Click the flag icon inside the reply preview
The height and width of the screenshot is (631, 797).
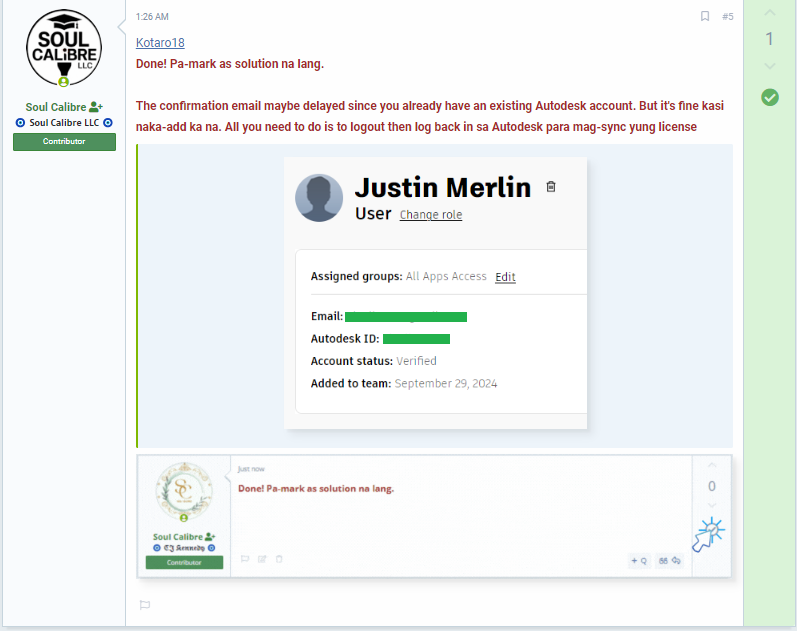click(x=245, y=559)
